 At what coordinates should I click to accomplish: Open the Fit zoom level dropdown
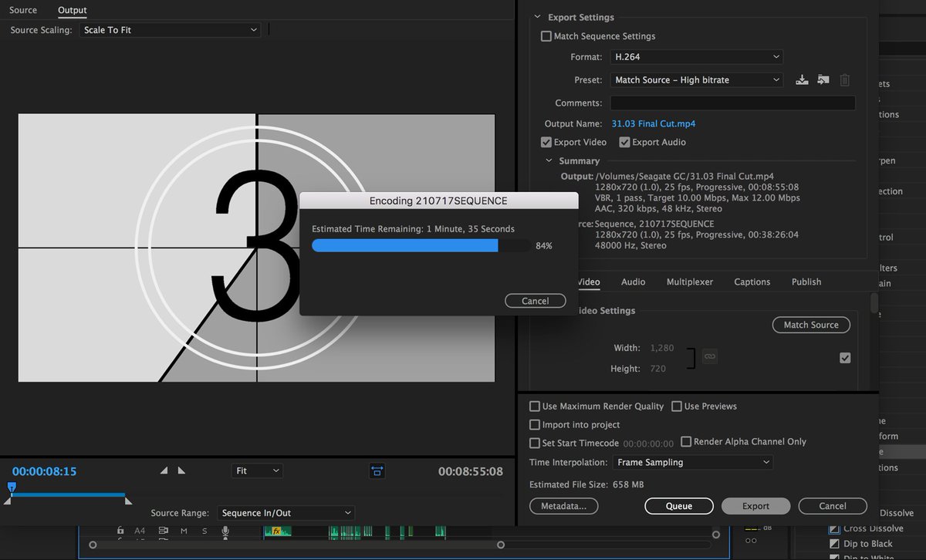[258, 471]
